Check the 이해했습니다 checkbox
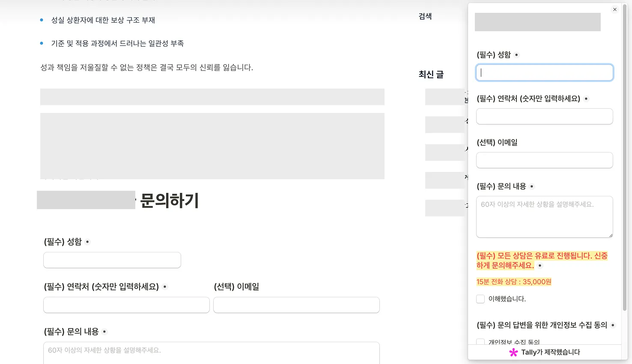632x364 pixels. point(480,299)
